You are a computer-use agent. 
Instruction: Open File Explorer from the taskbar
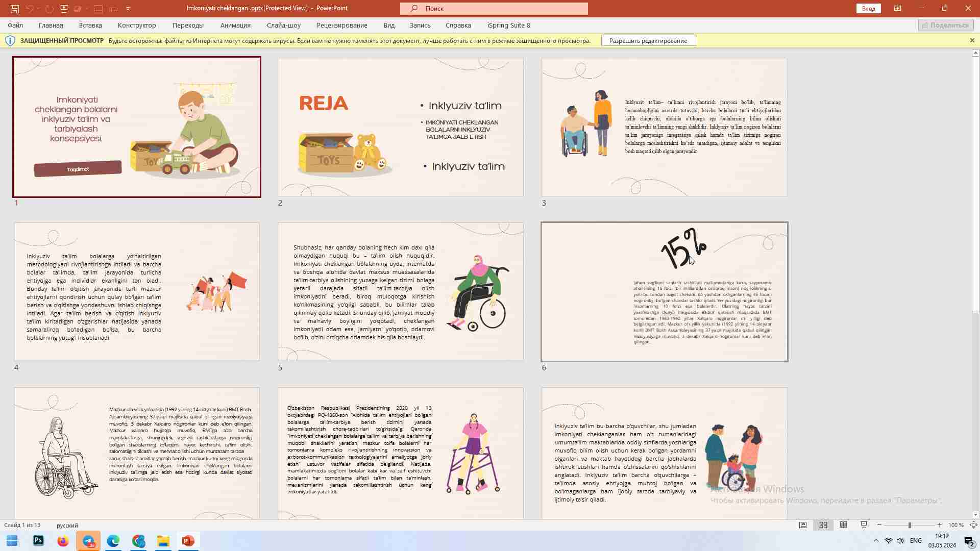(x=163, y=541)
